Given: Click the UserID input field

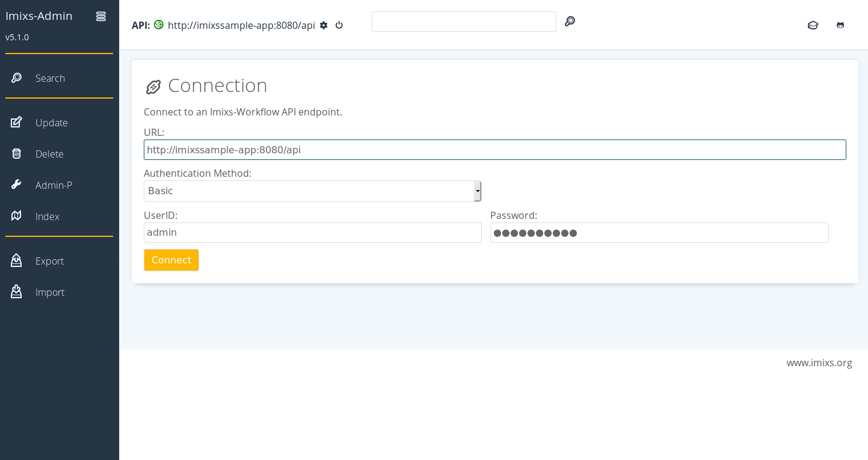Looking at the screenshot, I should (x=313, y=233).
